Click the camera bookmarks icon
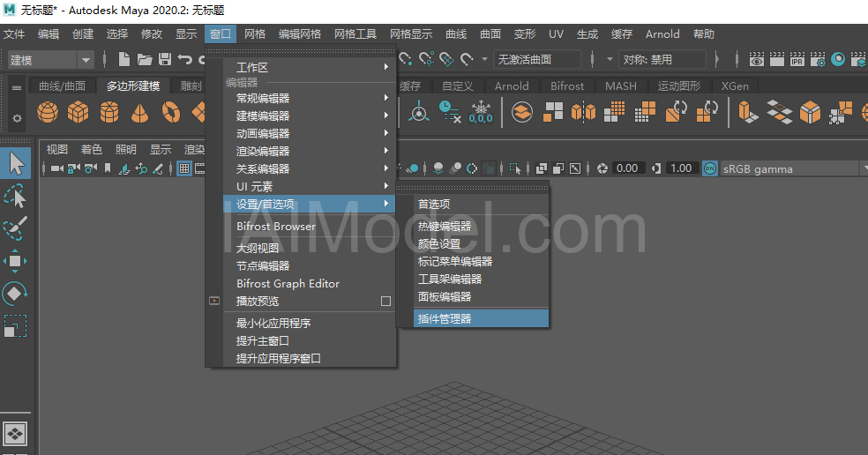 click(108, 168)
